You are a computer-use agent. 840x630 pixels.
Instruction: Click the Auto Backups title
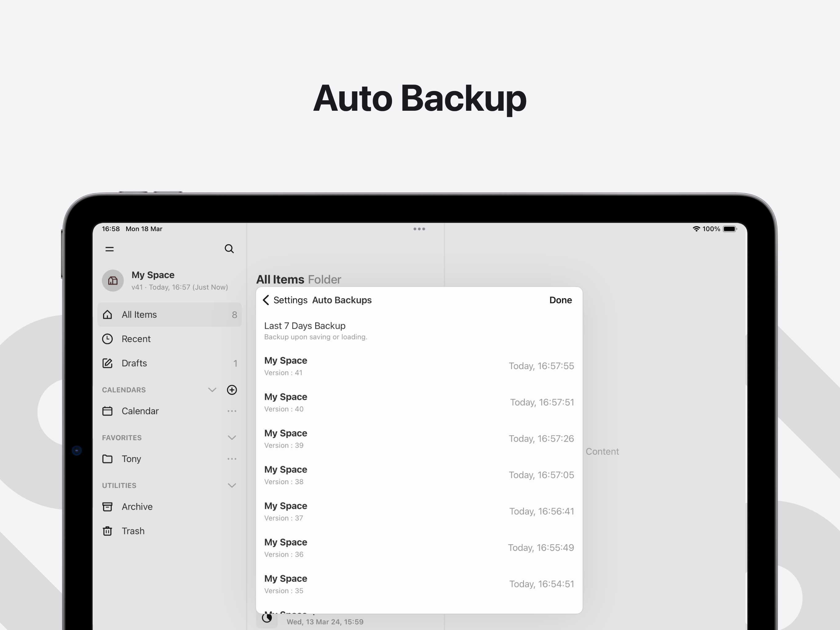pyautogui.click(x=342, y=300)
